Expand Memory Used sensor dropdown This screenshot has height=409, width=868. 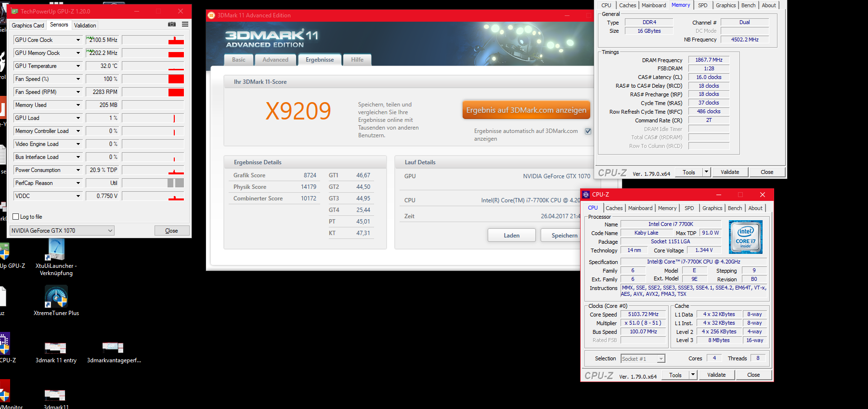point(78,105)
